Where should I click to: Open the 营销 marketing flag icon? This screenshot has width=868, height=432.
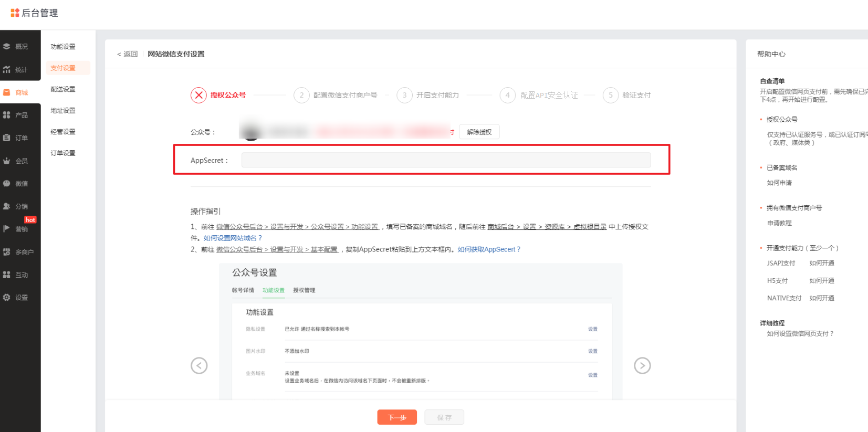6,229
